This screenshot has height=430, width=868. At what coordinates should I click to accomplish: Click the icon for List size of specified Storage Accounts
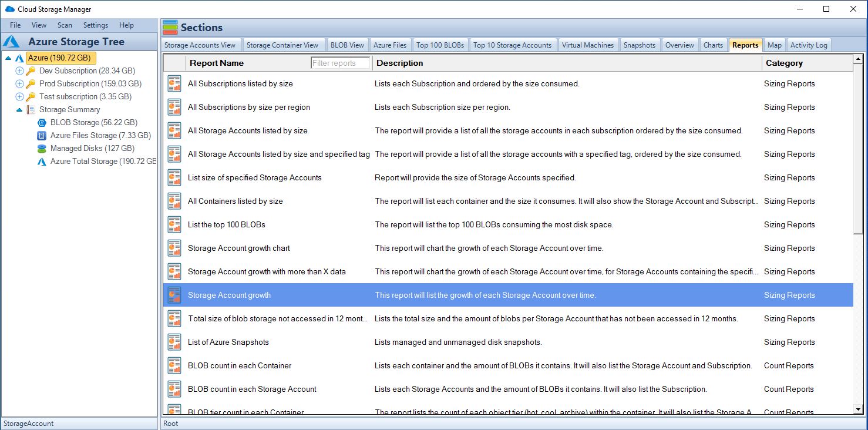pos(174,177)
